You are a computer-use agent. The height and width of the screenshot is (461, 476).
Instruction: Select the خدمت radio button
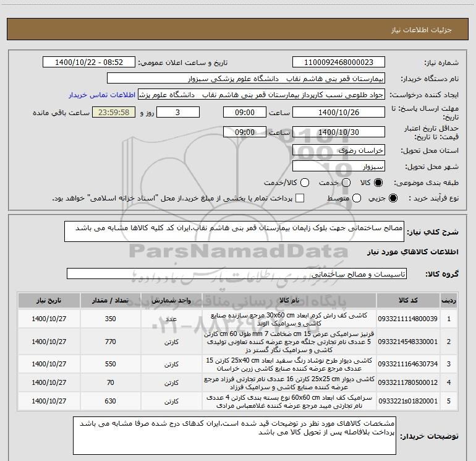[346, 183]
